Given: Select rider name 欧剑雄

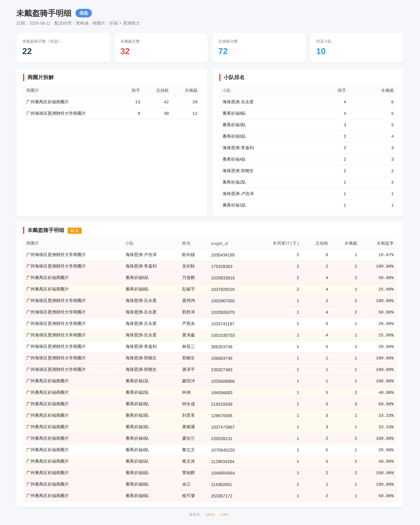Looking at the screenshot, I should 188,255.
